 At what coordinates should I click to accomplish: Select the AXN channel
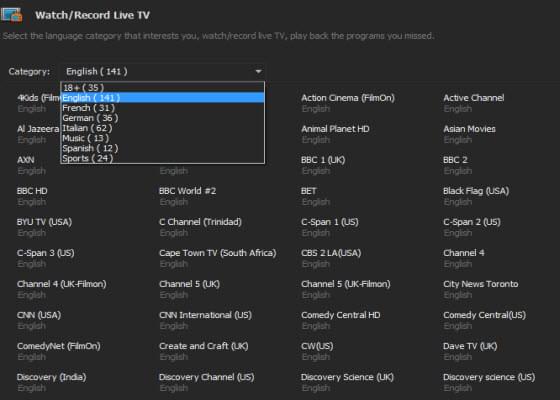[26, 160]
